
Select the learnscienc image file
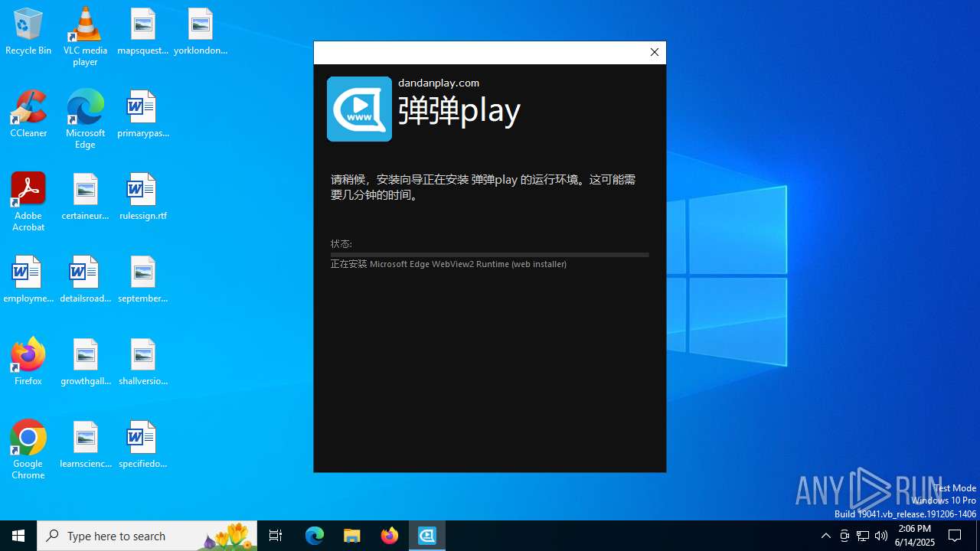pos(85,445)
